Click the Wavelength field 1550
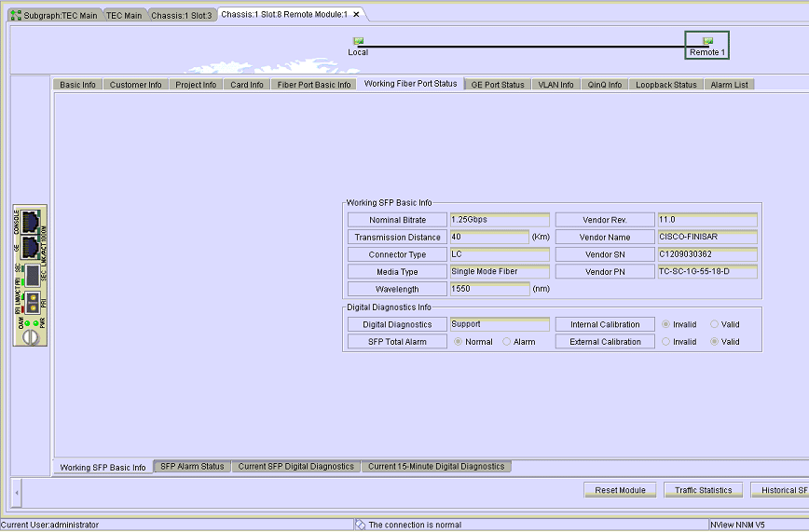 (x=489, y=289)
